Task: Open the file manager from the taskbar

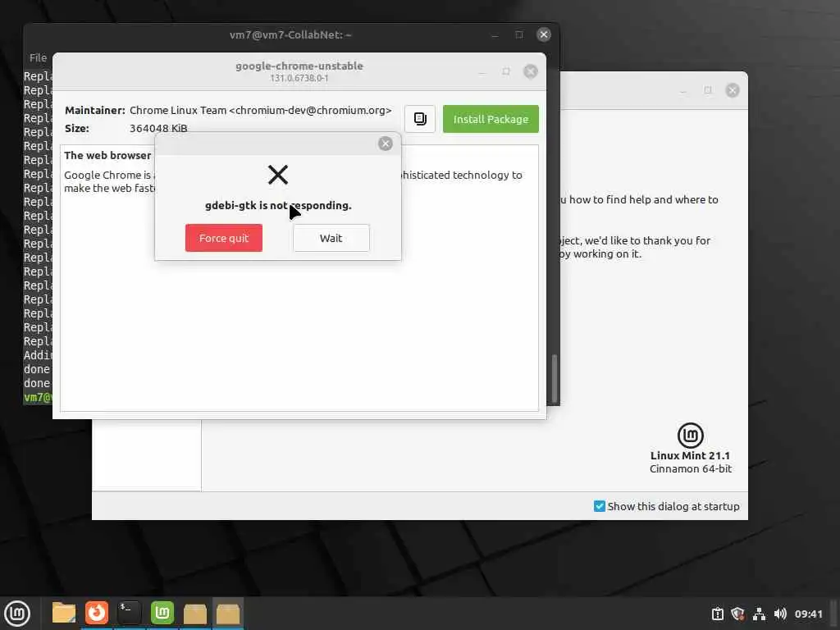Action: [64, 613]
